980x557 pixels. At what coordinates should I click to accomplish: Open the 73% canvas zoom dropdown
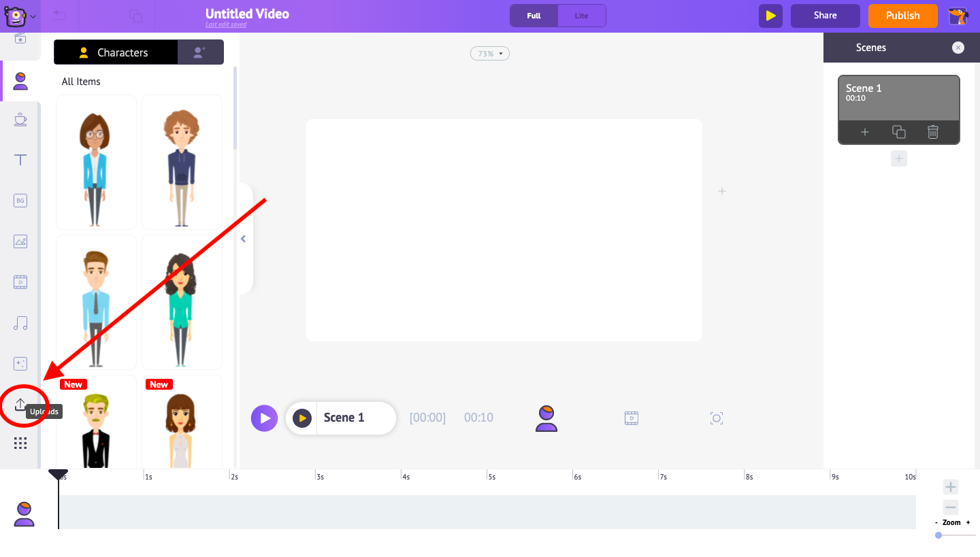coord(489,54)
